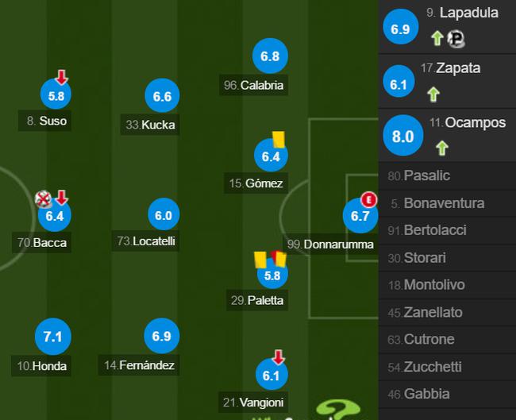Click Bacca's missed penalty icon

click(44, 198)
